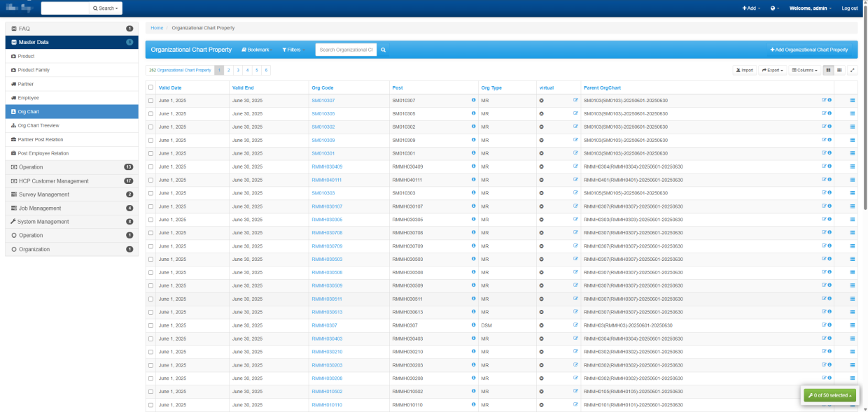The height and width of the screenshot is (412, 868).
Task: Click the magnifier icon beside Search Organizational field
Action: click(383, 50)
